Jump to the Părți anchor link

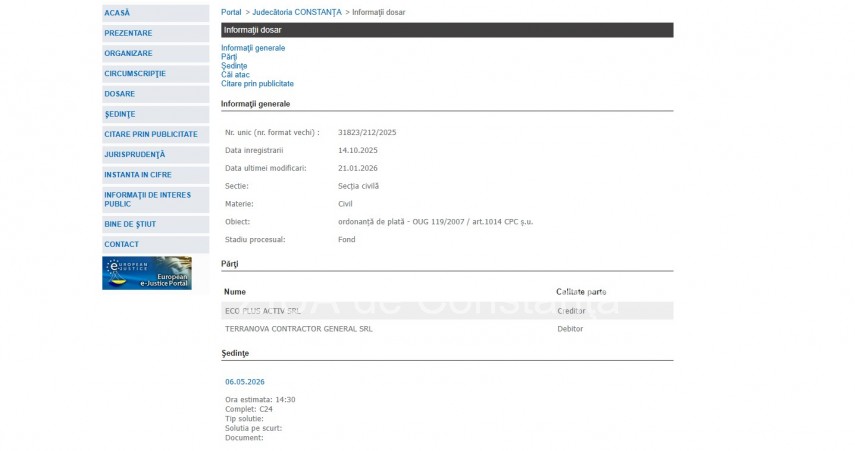pyautogui.click(x=229, y=57)
